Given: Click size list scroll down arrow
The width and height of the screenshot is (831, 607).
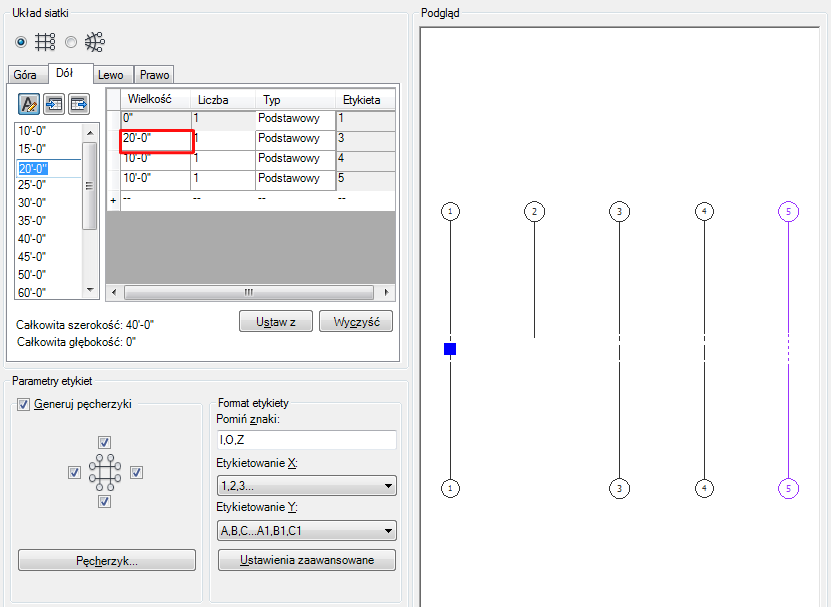Looking at the screenshot, I should 90,290.
